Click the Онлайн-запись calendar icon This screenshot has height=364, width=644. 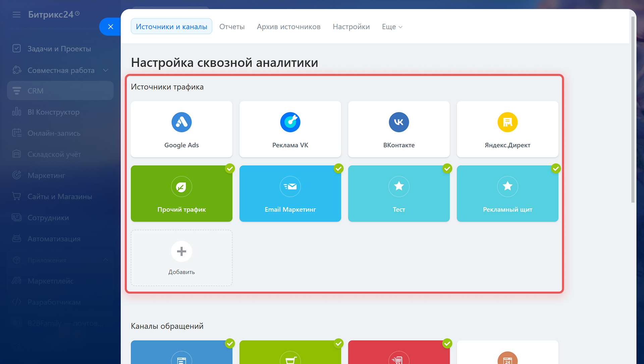[16, 133]
